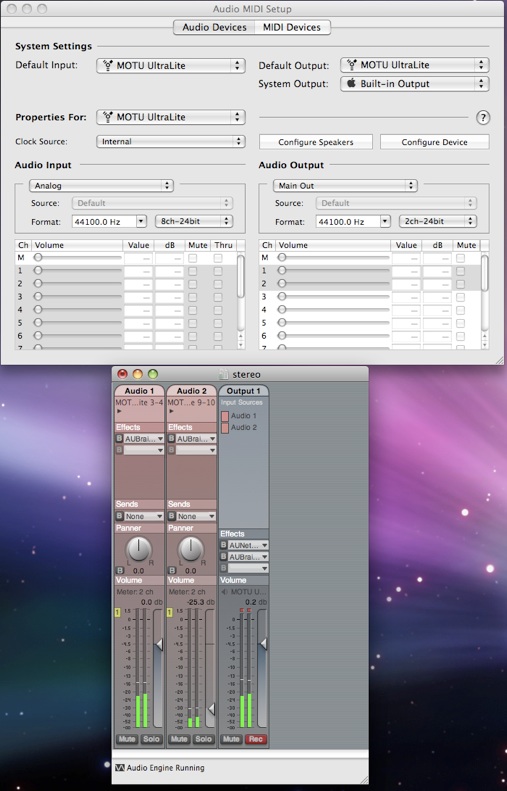Toggle bypass on Audio 2 Panner

tap(172, 571)
